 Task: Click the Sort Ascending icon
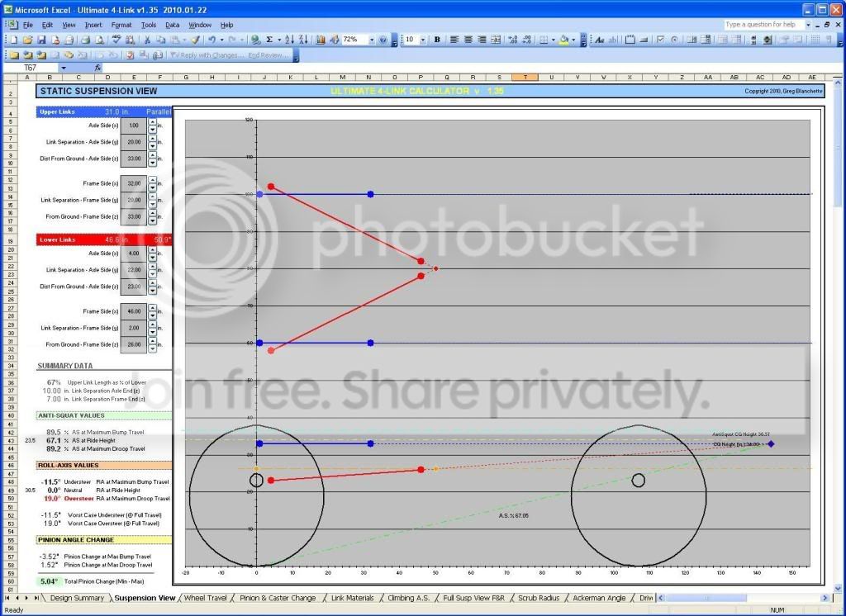(290, 40)
